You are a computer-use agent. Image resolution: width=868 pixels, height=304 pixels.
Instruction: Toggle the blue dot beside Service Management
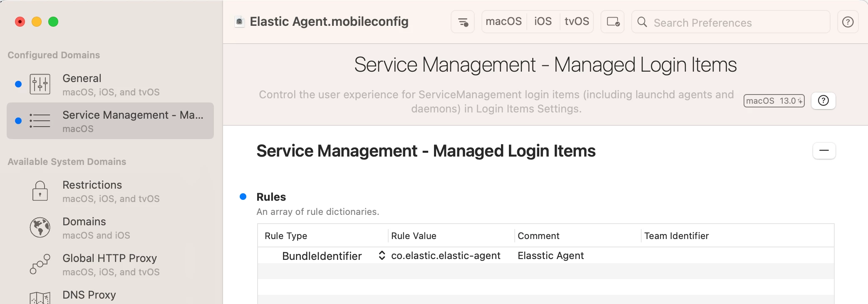tap(18, 121)
